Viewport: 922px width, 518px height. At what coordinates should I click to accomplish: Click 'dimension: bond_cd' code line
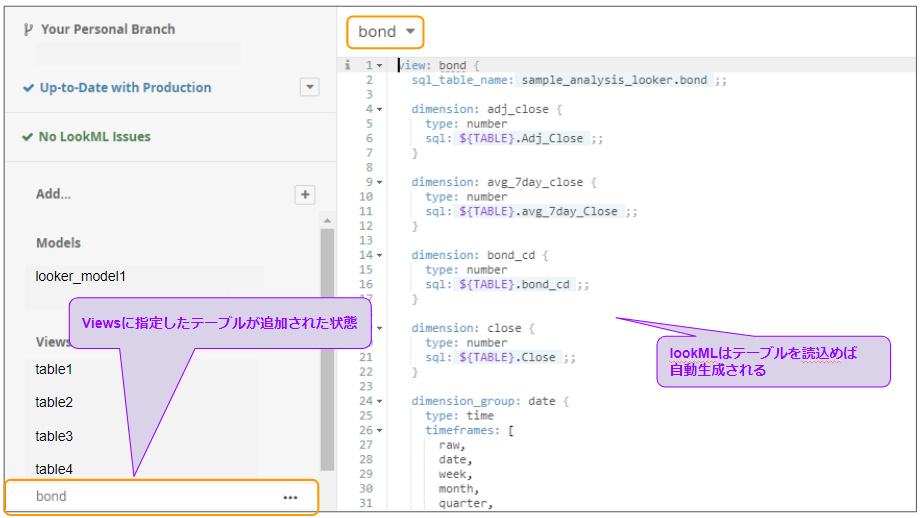click(480, 255)
